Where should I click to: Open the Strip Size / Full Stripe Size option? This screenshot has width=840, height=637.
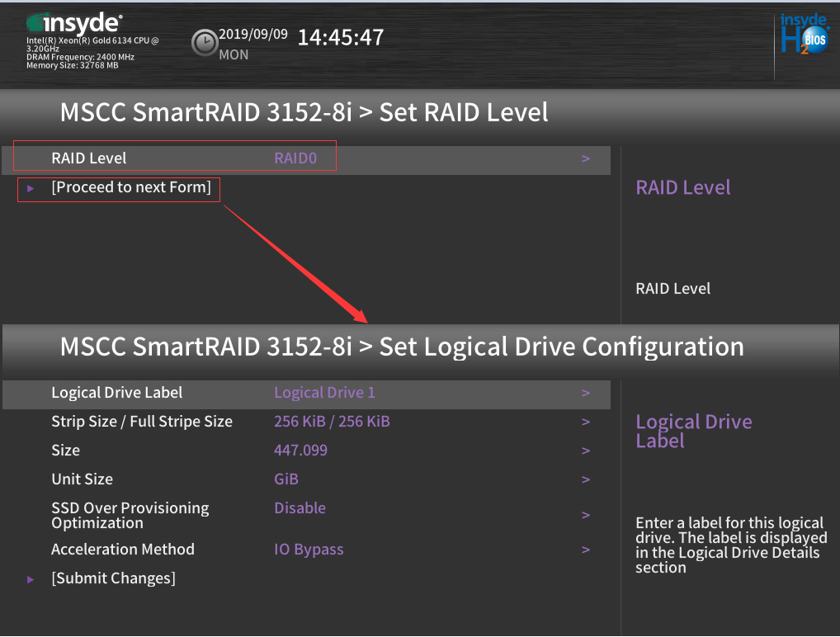[306, 422]
